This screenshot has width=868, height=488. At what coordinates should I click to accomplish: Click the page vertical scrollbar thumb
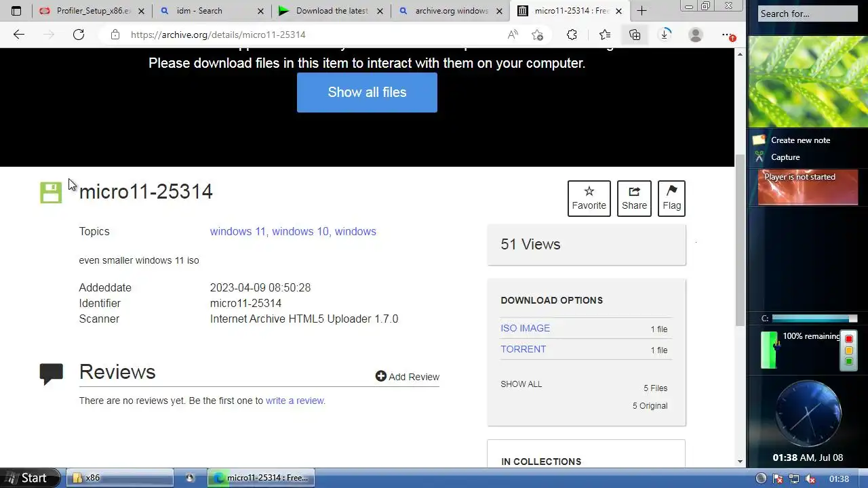coord(740,241)
